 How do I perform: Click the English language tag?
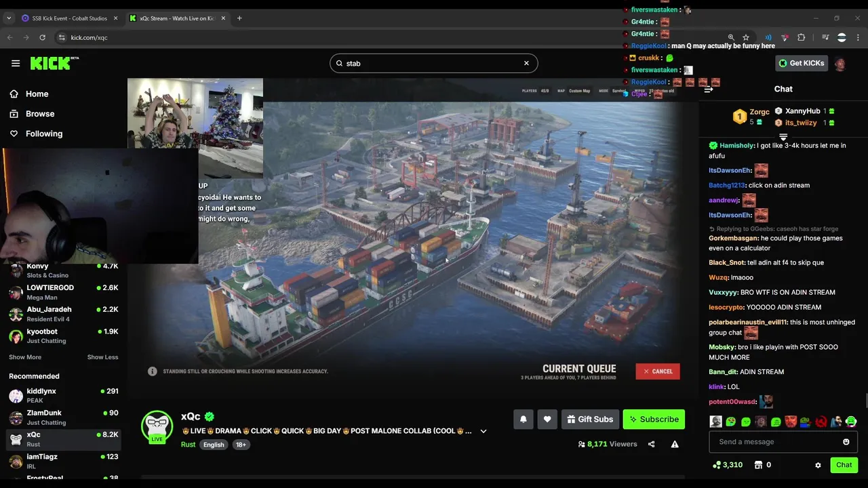tap(214, 445)
